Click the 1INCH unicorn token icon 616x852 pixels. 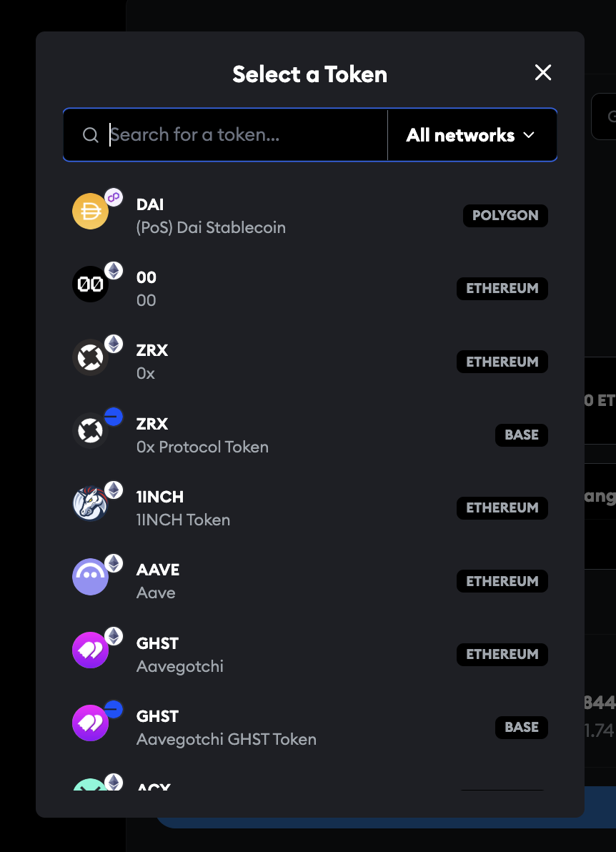click(x=90, y=504)
